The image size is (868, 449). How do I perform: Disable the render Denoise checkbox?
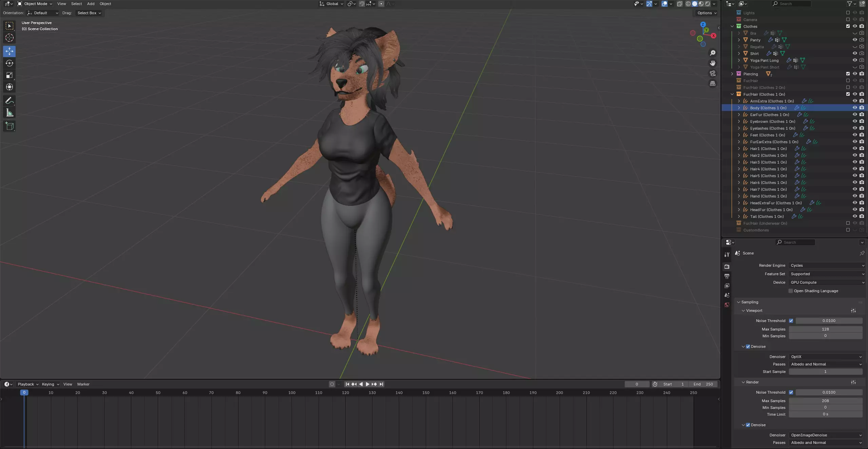tap(748, 425)
